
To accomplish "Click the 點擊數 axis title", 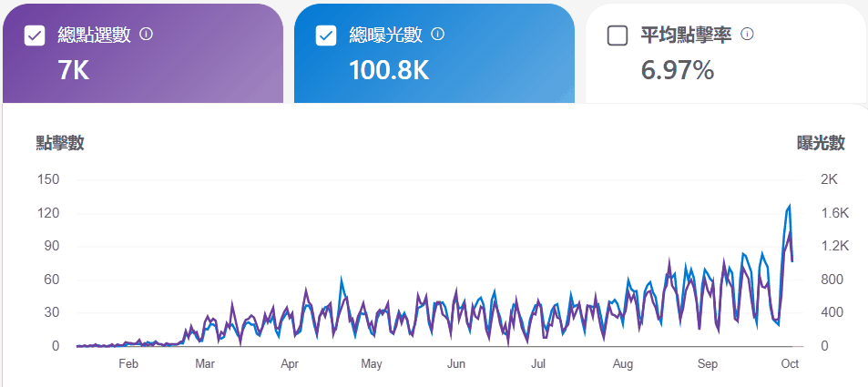I will coord(60,143).
